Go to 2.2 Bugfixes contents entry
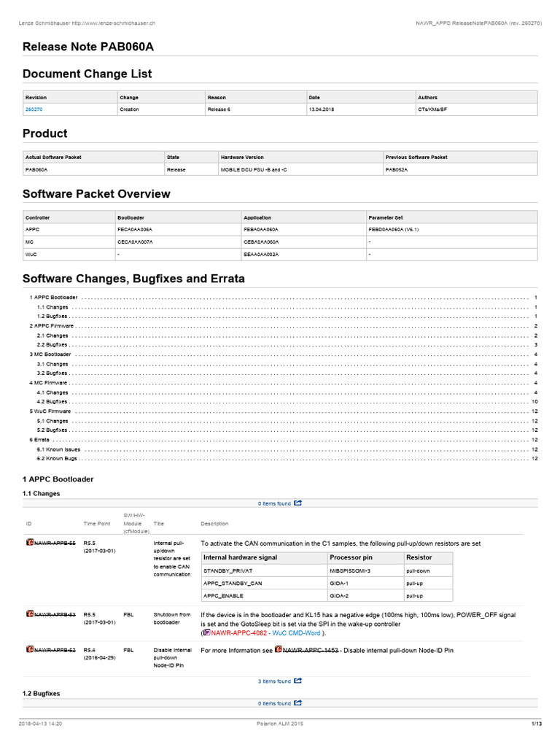Screen dimensions: 560x747 click(52, 345)
